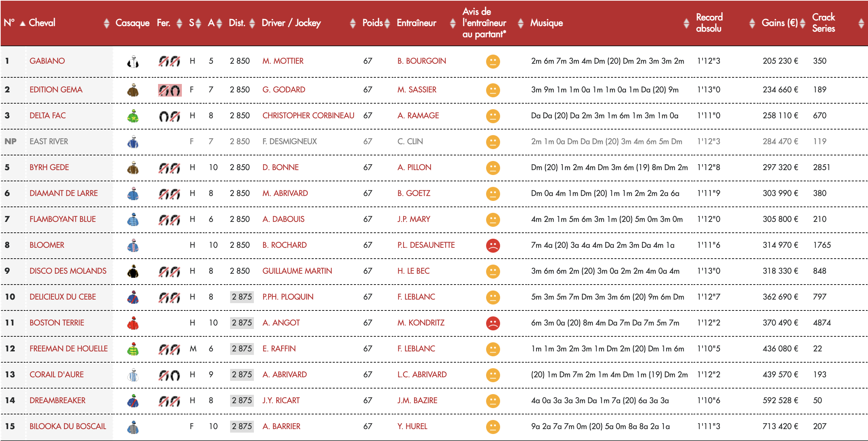This screenshot has height=441, width=868.
Task: Open trainer P.L. DESAUNETTE link
Action: 426,245
